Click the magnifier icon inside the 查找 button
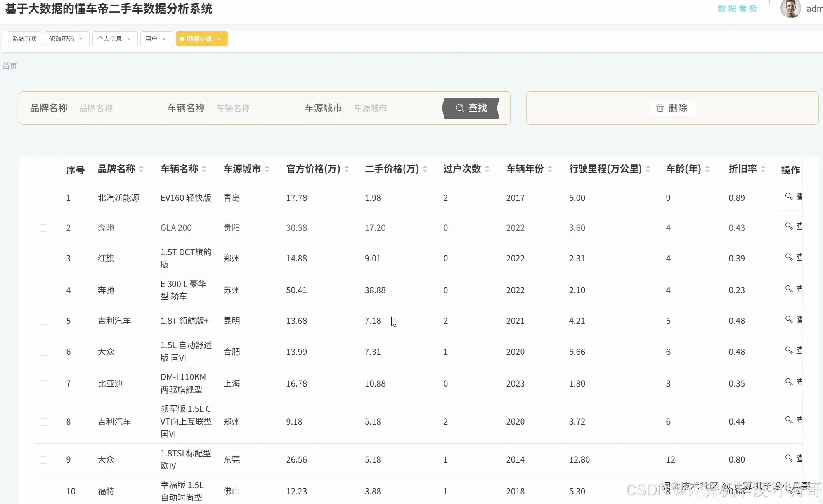The width and height of the screenshot is (823, 504). (459, 108)
